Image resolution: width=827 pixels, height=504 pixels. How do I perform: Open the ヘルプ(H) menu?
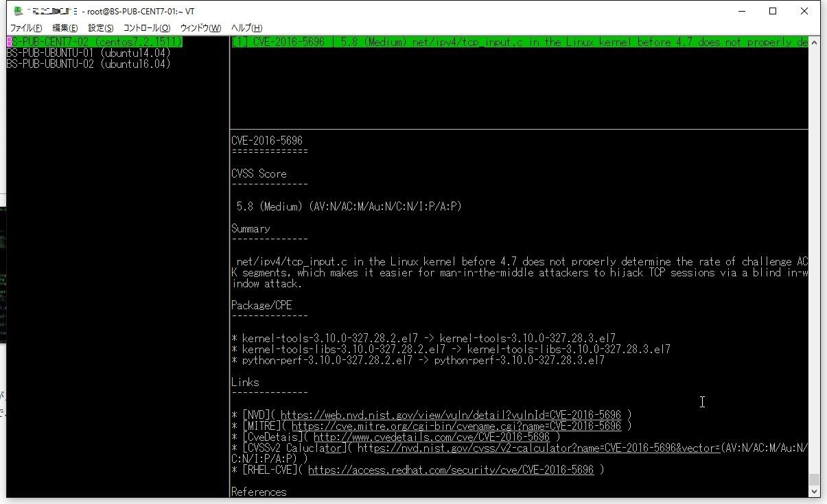(247, 28)
